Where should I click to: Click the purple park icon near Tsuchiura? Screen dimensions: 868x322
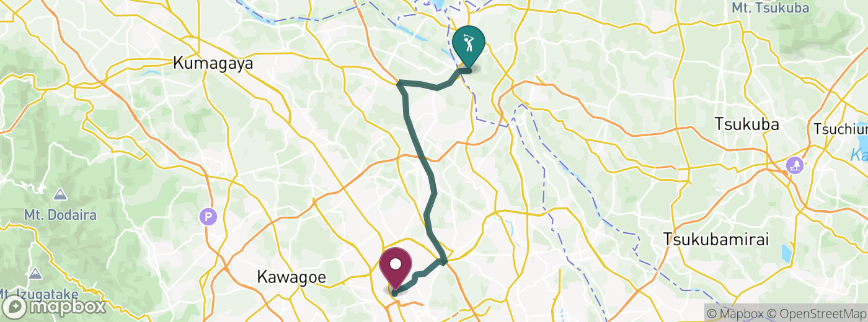click(794, 165)
